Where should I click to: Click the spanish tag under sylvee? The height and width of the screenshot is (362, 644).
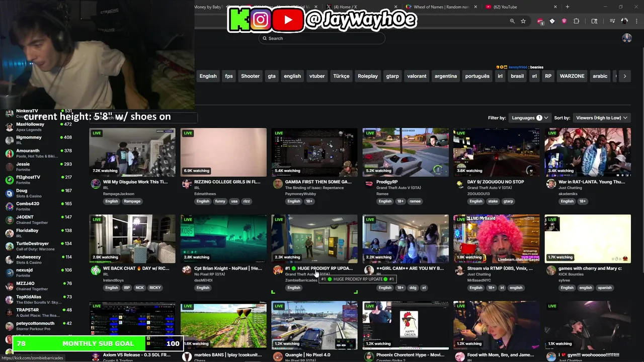coord(605,288)
